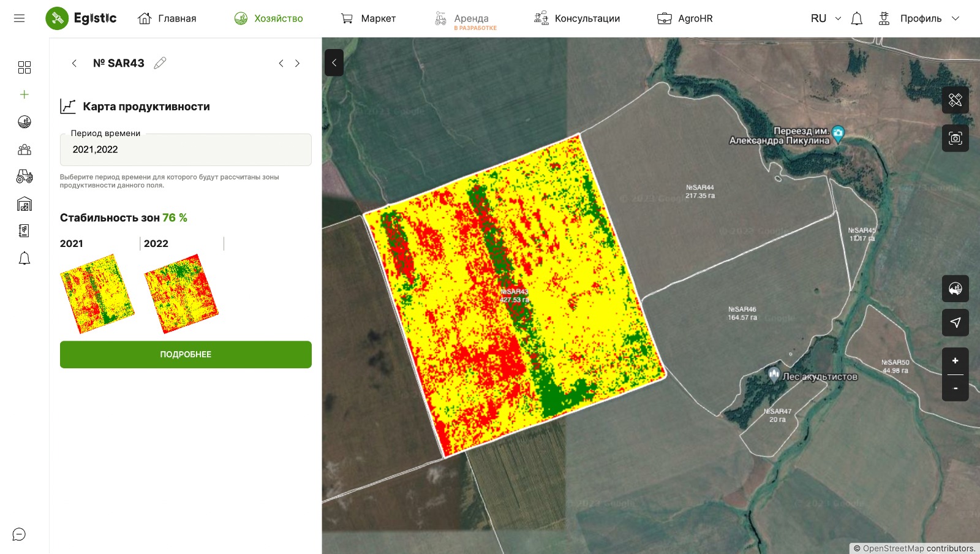Go to the Маркет tab
Screen dimensions: 980x554
tap(368, 18)
